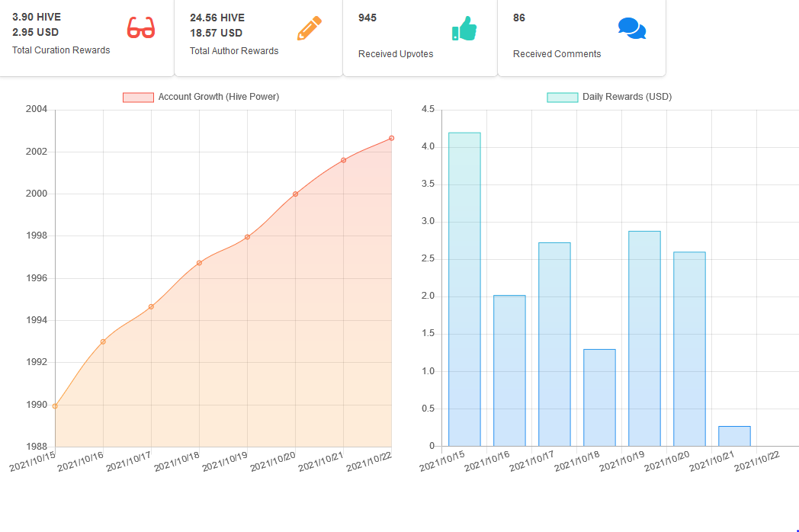Click the last growth data point near 2002.6
This screenshot has height=532, width=799.
pyautogui.click(x=391, y=138)
